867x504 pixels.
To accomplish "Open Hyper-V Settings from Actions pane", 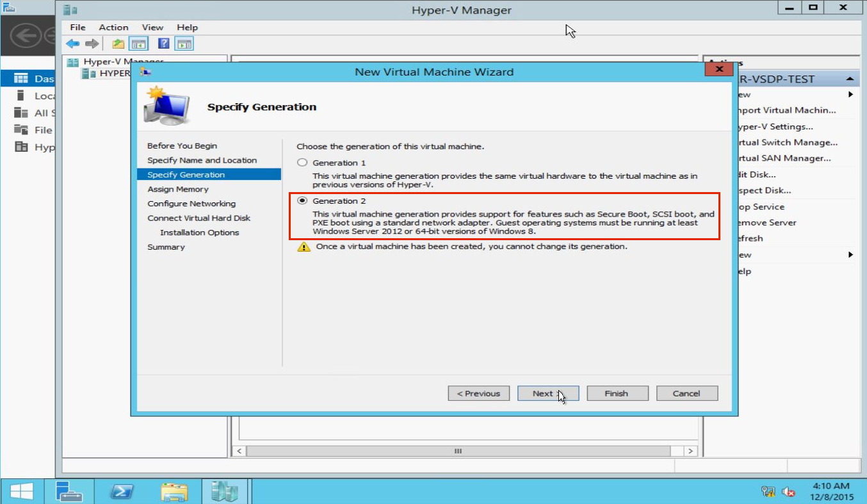I will 775,127.
